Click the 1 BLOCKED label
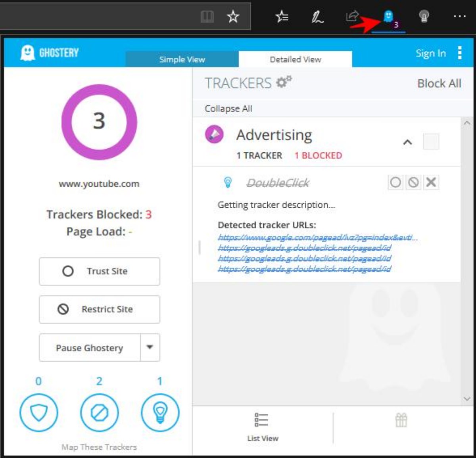The width and height of the screenshot is (476, 458). (x=318, y=155)
